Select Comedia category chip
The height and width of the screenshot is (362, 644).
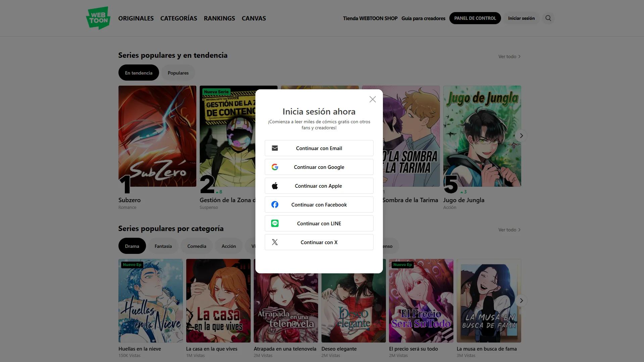point(197,246)
